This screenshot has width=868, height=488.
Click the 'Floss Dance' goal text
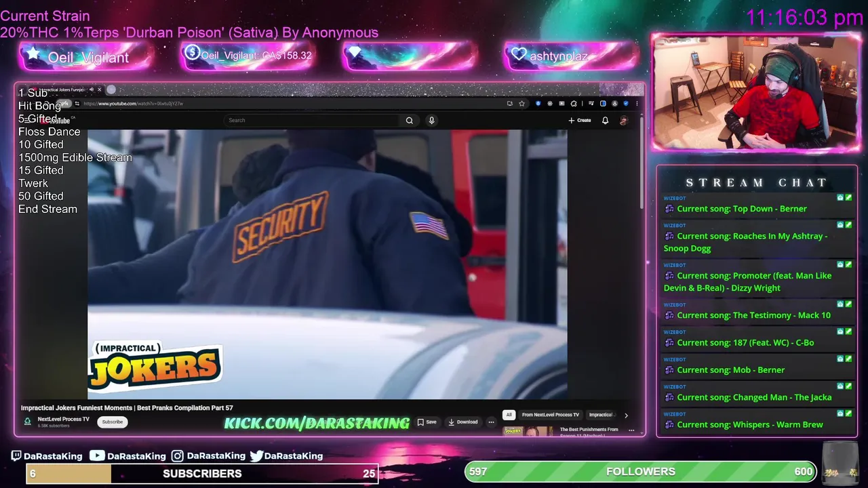click(x=49, y=132)
